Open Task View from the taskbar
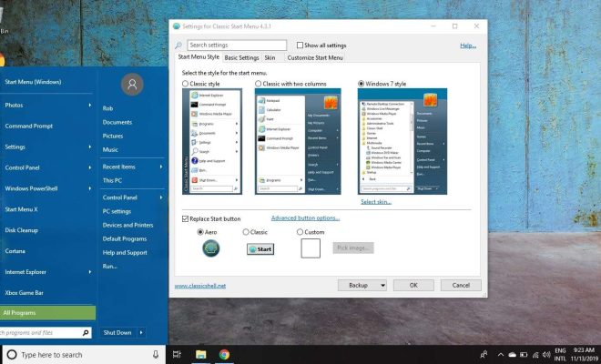Screen dimensions: 601x364 tap(177, 355)
